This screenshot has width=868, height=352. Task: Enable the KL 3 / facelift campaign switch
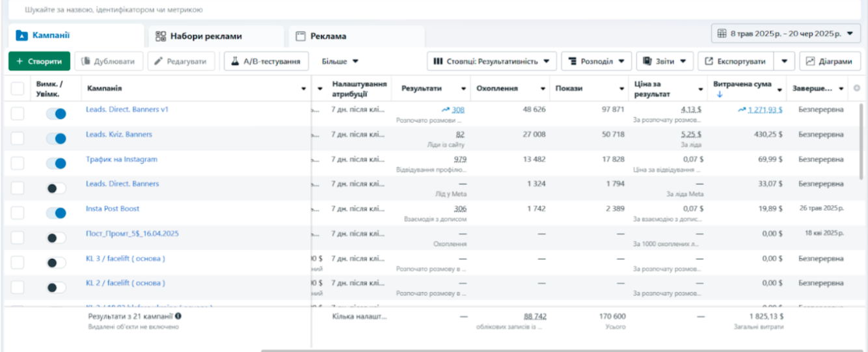pyautogui.click(x=56, y=263)
